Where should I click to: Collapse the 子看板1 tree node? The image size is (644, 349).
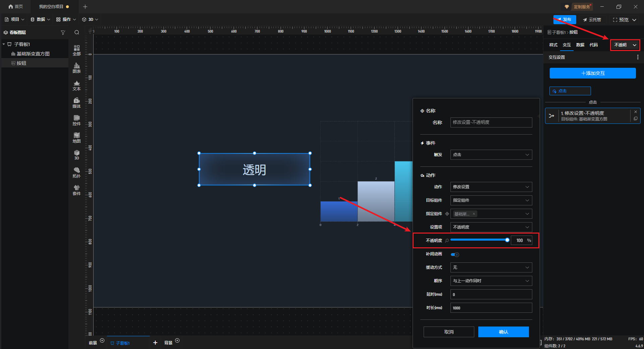point(4,44)
